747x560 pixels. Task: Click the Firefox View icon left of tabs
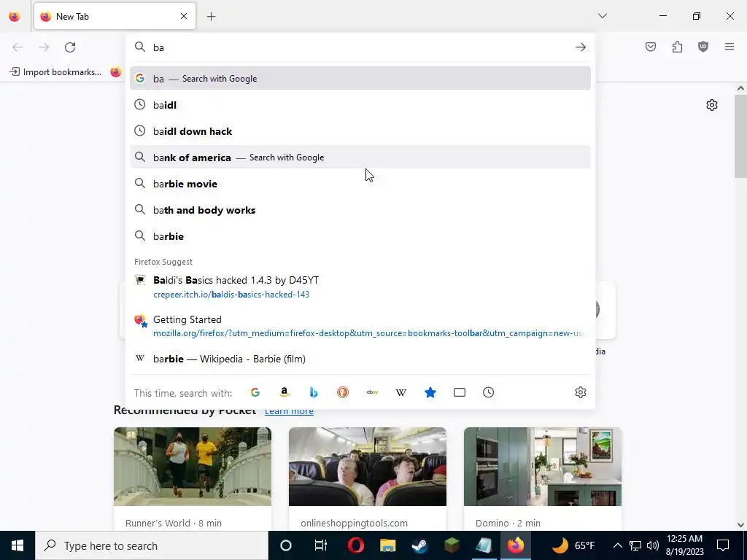[15, 16]
